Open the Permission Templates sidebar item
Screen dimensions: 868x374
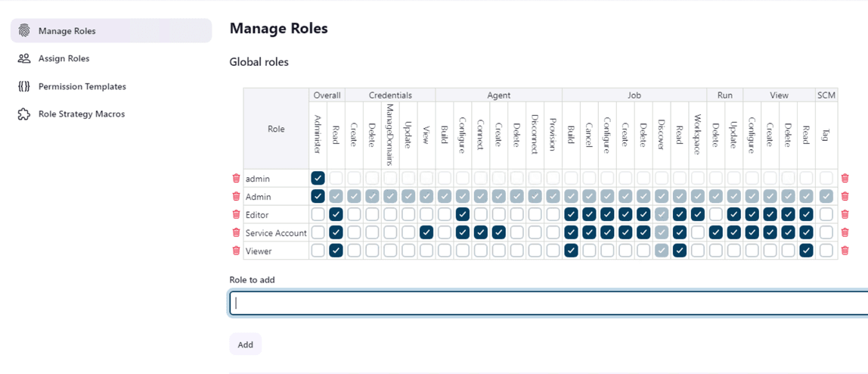pyautogui.click(x=82, y=86)
